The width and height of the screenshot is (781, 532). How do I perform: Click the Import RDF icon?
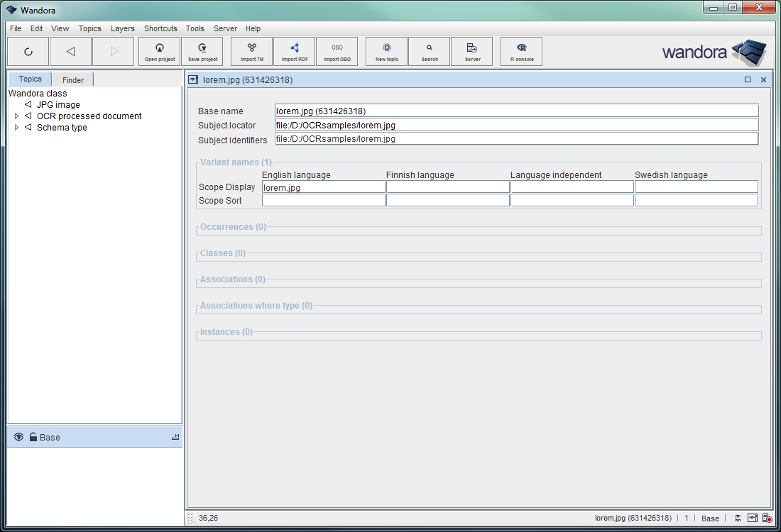[x=294, y=51]
